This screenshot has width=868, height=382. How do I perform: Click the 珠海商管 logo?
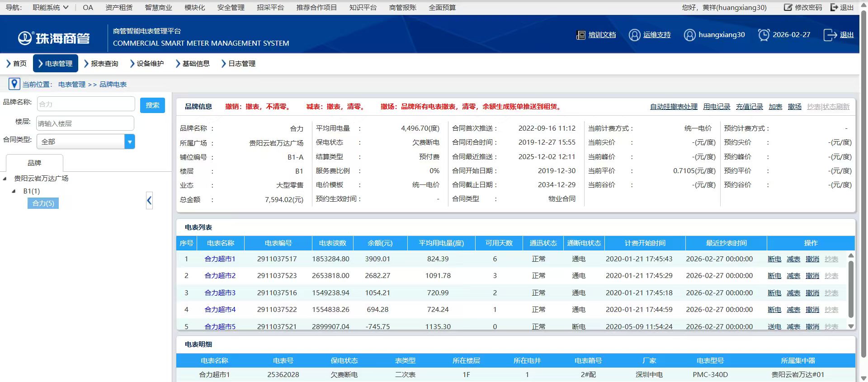click(54, 38)
